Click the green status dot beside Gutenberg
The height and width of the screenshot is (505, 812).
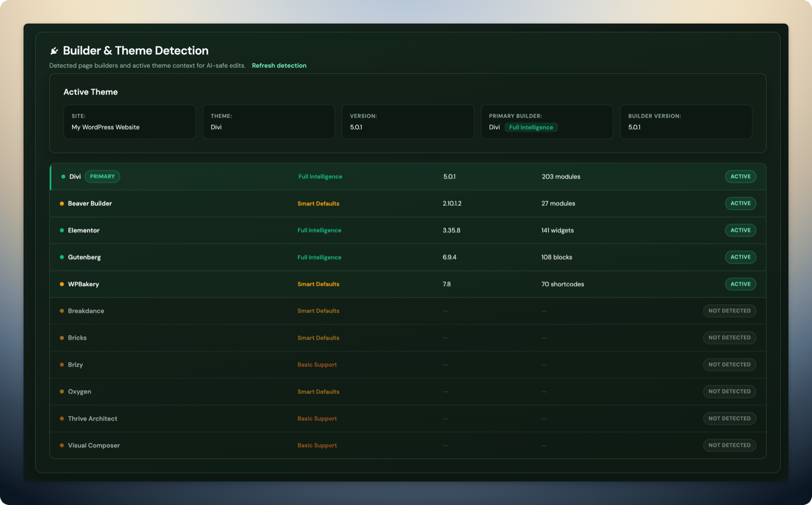(x=62, y=257)
